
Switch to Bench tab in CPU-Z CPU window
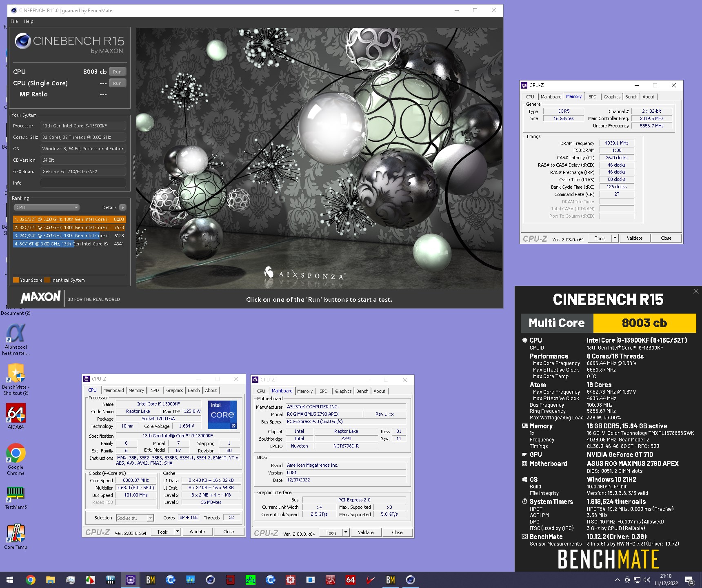click(193, 390)
